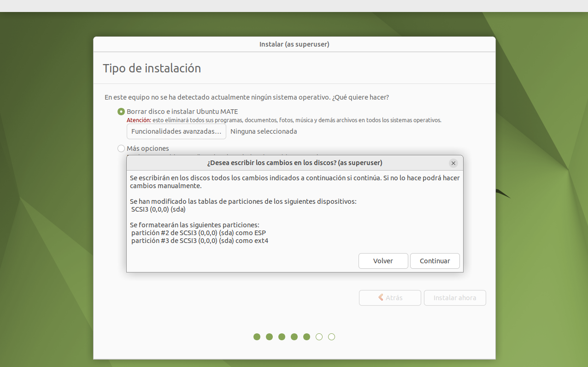Viewport: 588px width, 367px height.
Task: Click 'En este equipo no se ha detectado' text
Action: (x=247, y=97)
